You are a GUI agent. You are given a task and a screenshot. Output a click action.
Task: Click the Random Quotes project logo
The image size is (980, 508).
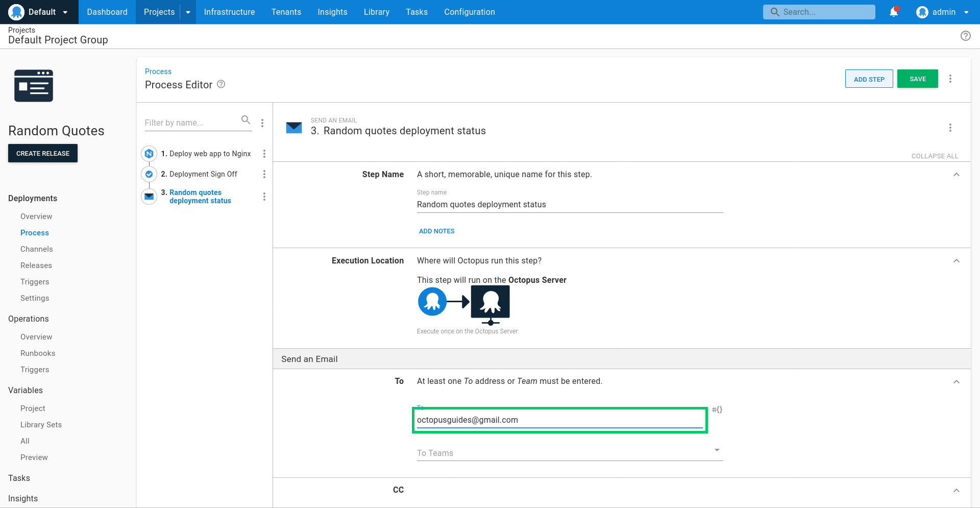point(34,86)
